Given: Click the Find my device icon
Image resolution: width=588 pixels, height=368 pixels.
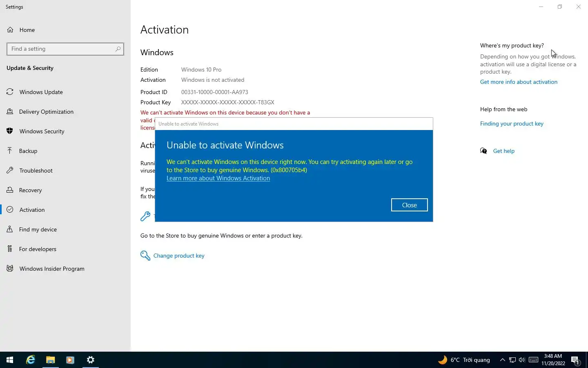Looking at the screenshot, I should pyautogui.click(x=10, y=229).
